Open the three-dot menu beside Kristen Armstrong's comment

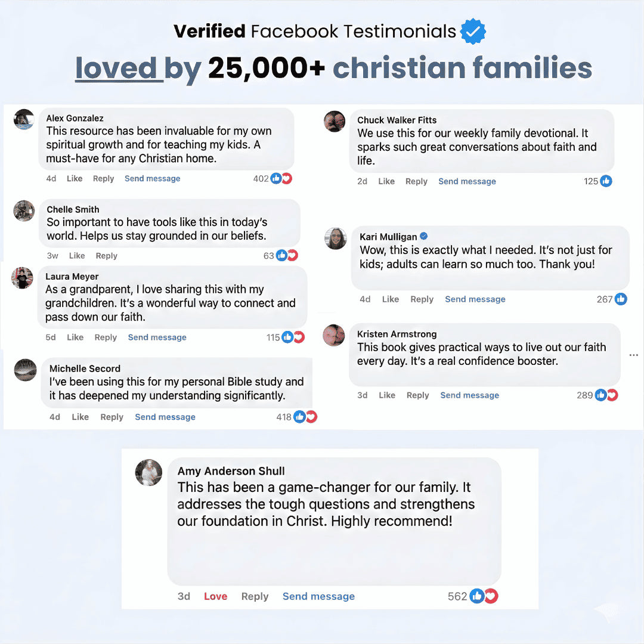pos(633,355)
